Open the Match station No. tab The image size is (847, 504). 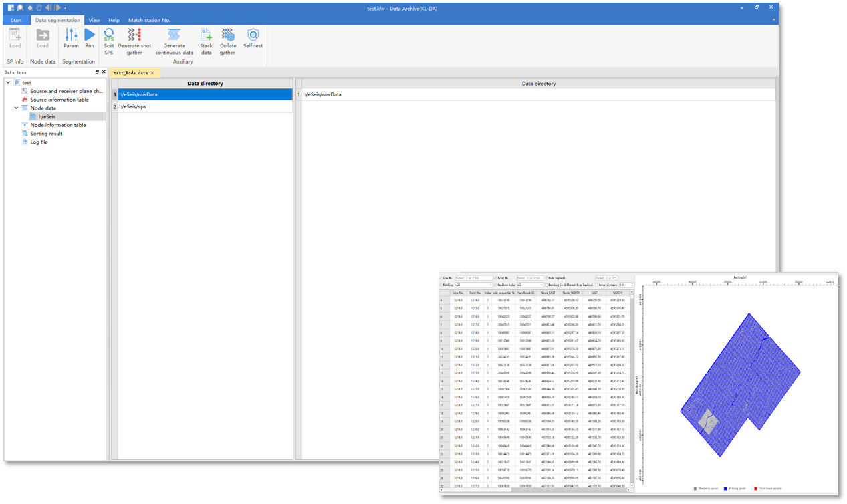(x=149, y=20)
